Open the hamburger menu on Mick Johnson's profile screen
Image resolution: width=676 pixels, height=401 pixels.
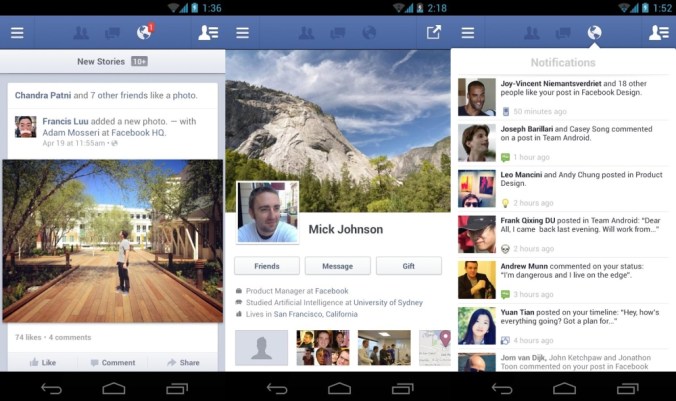(242, 33)
